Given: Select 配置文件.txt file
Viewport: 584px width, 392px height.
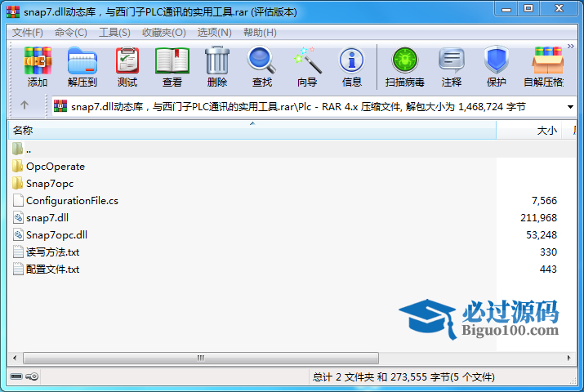Looking at the screenshot, I should click(x=292, y=269).
